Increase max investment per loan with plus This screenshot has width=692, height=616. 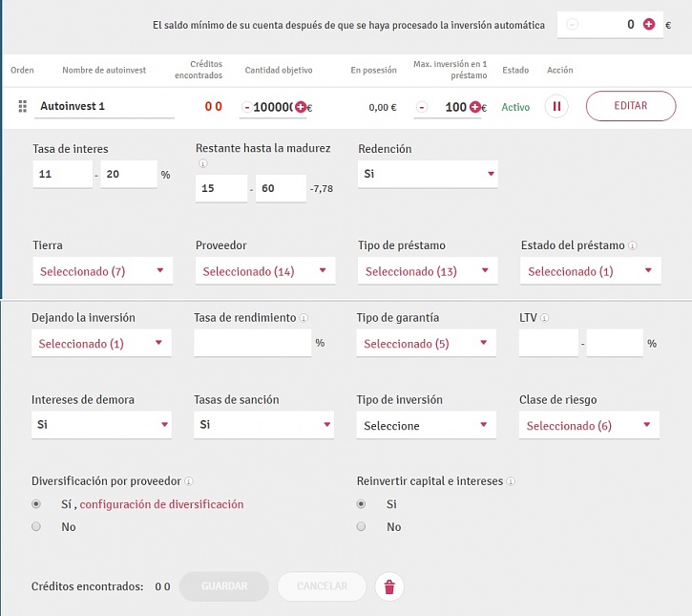pyautogui.click(x=475, y=107)
